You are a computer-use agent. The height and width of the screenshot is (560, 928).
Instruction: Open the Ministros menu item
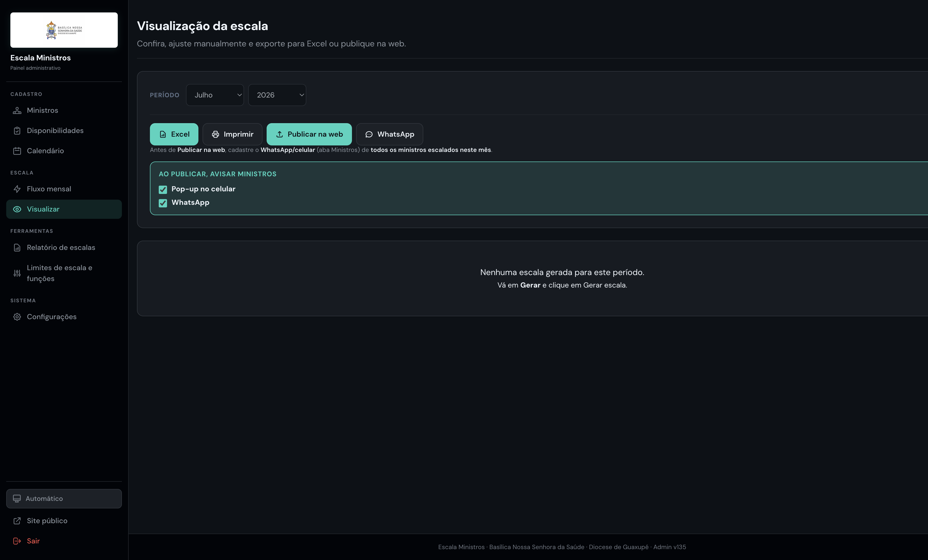pyautogui.click(x=64, y=110)
